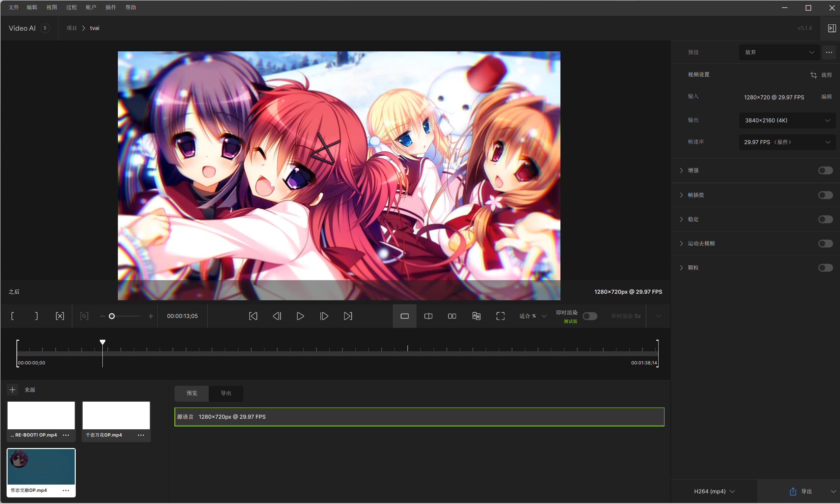Click the timeline zoom slider handle

[112, 316]
